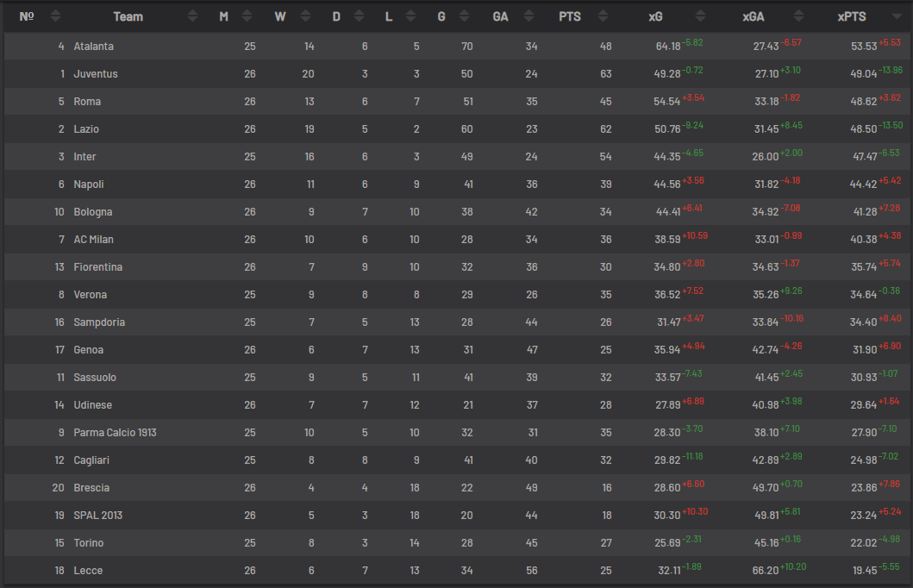This screenshot has height=588, width=913.
Task: Select the AC Milan team name
Action: [x=93, y=240]
